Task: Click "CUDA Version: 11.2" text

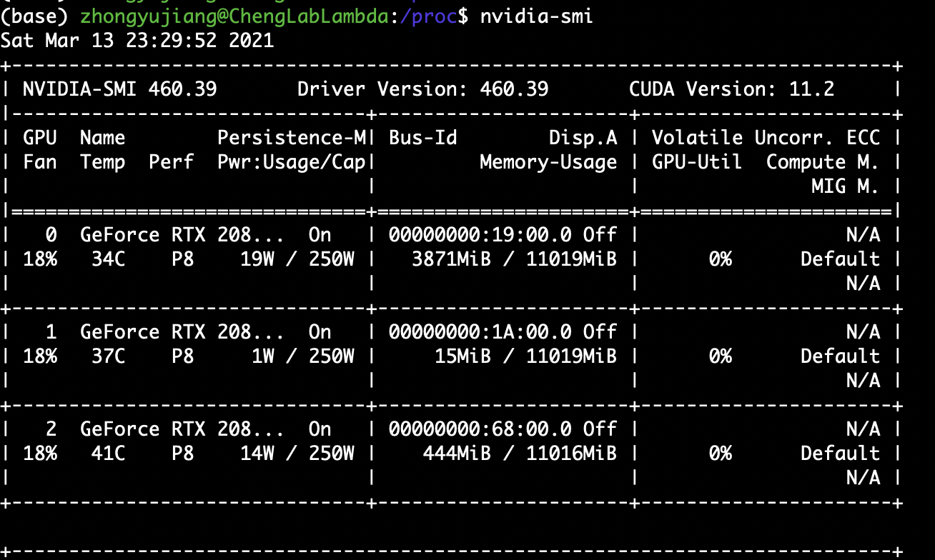Action: (x=732, y=89)
